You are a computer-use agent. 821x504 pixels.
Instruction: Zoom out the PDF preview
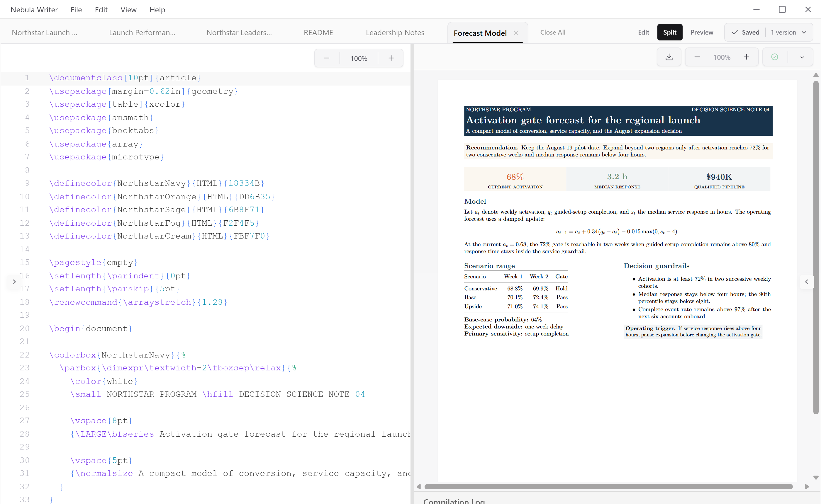click(697, 57)
